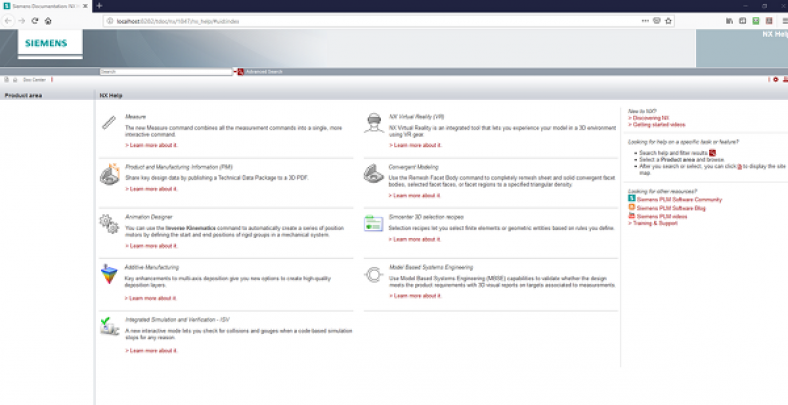Open Learn more link under Simcenter 3D recipes
Image resolution: width=788 pixels, height=405 pixels.
415,239
